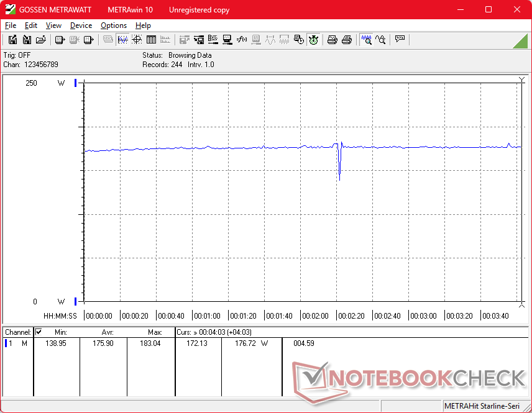Click the speech bubble comment icon

click(400, 40)
